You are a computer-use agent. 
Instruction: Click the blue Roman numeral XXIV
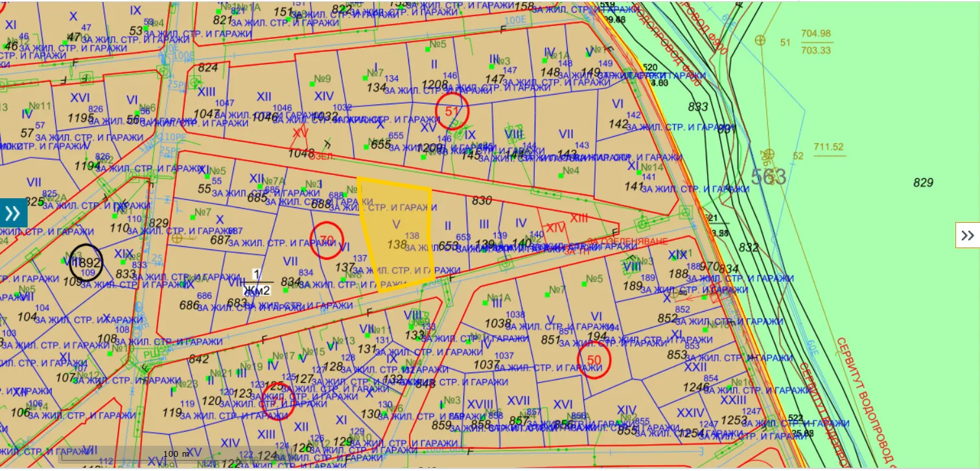(x=690, y=413)
